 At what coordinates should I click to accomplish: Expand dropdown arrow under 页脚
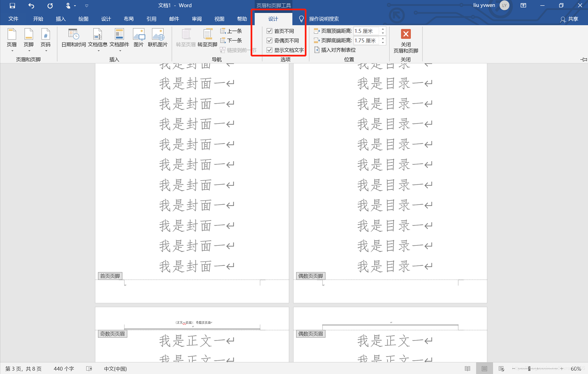click(x=29, y=51)
